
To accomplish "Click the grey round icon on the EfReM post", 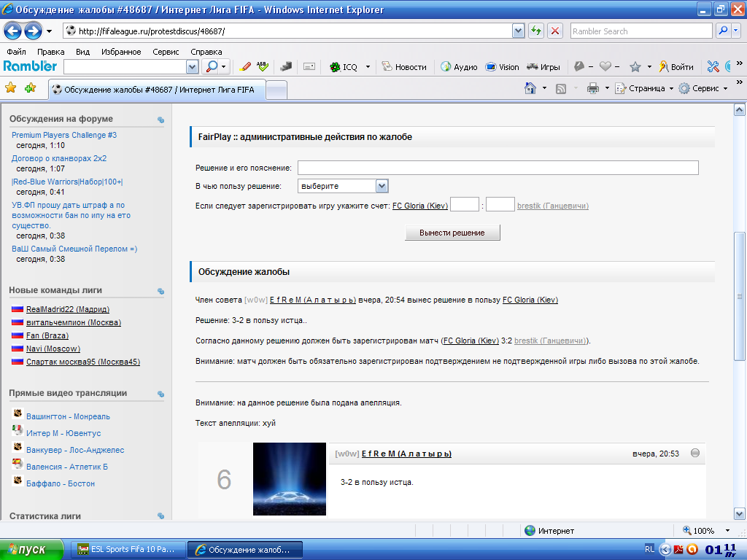I will point(695,453).
